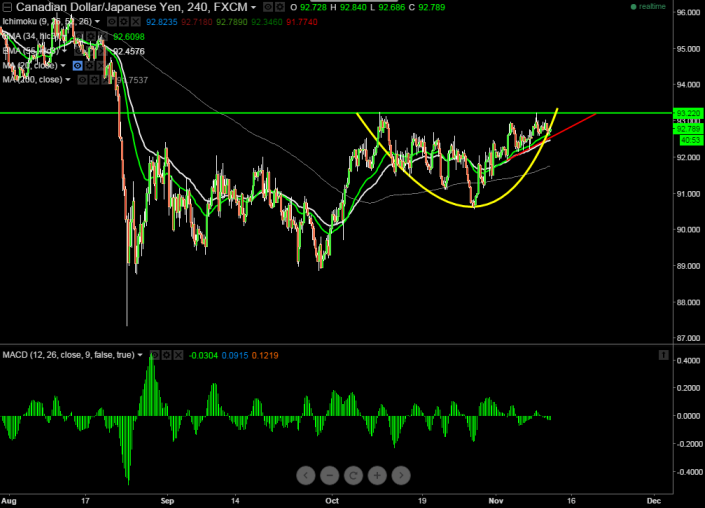The height and width of the screenshot is (508, 705).
Task: Open MACD indicator settings gear
Action: pos(166,355)
